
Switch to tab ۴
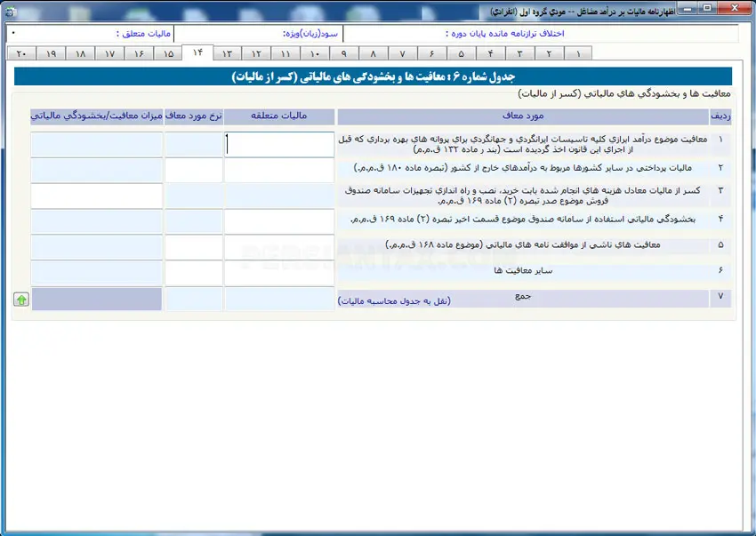tap(490, 53)
